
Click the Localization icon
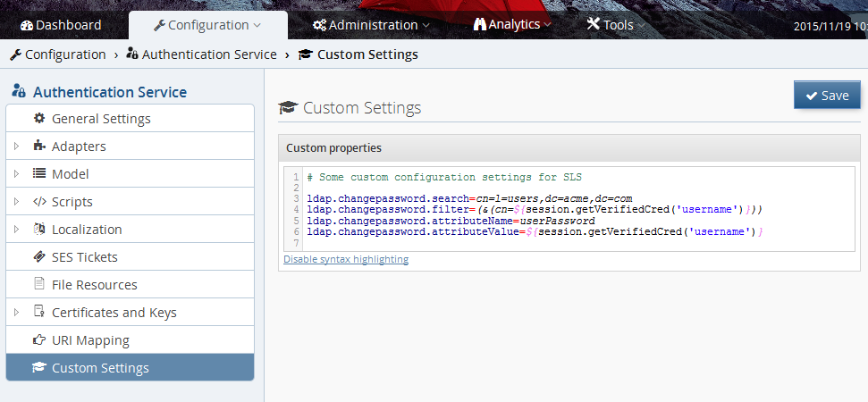point(38,229)
